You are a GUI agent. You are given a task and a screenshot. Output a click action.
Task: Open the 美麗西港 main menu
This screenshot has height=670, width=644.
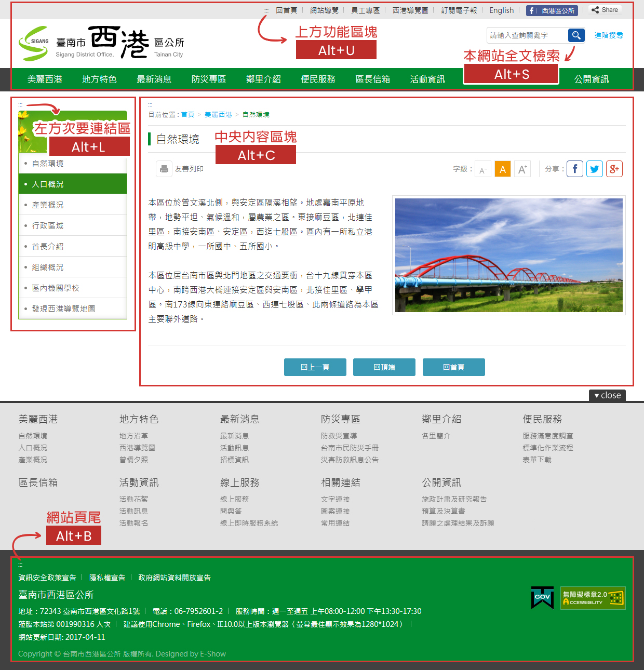coord(45,79)
